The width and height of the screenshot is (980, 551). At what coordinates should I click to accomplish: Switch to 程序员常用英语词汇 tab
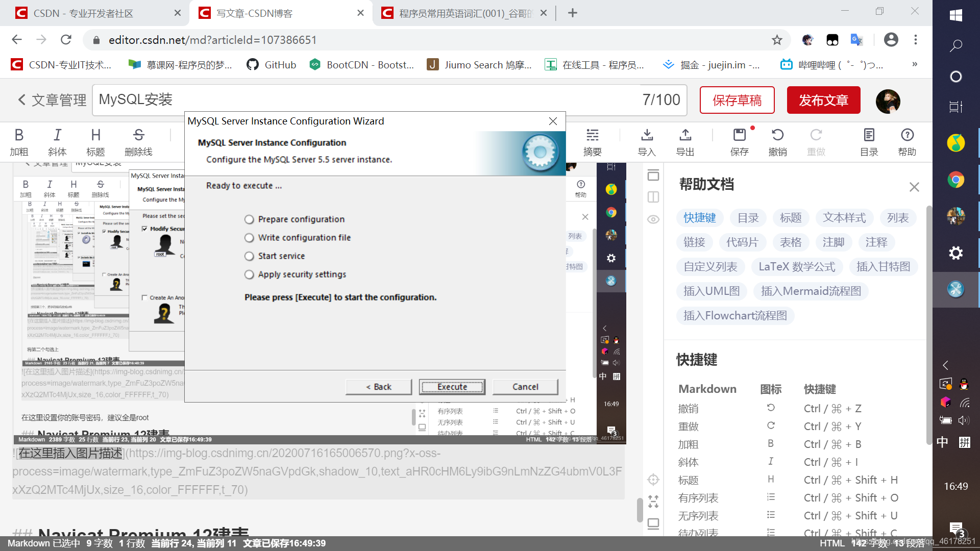click(465, 13)
